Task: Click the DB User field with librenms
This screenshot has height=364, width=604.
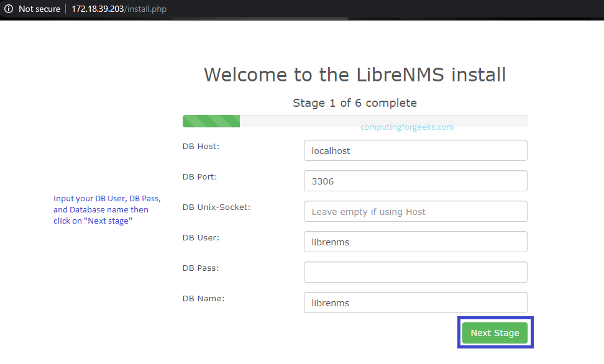Action: pyautogui.click(x=415, y=242)
